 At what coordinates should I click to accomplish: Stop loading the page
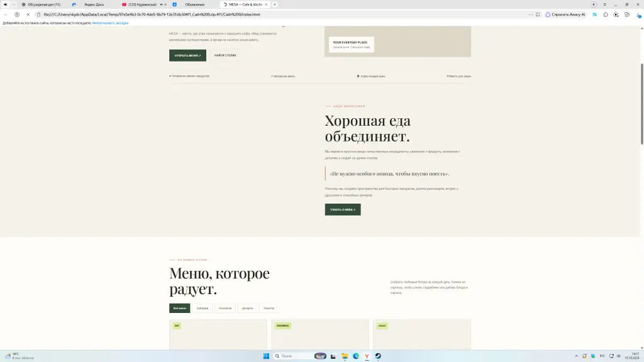[x=28, y=14]
